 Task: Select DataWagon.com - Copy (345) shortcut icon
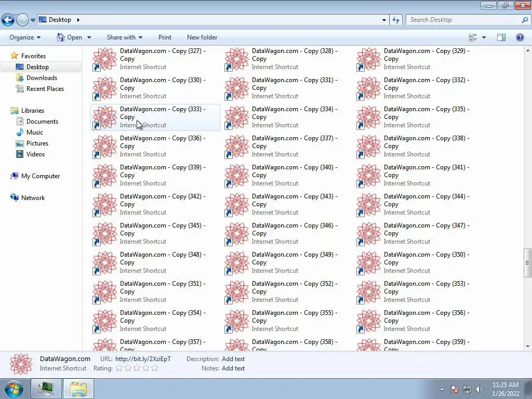[x=105, y=234]
